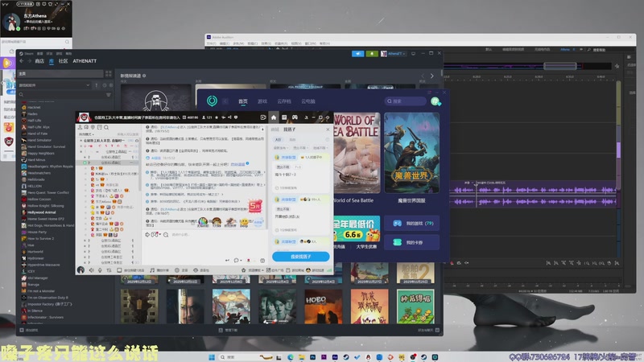Open the YY audio mixer settings icon

point(109,270)
